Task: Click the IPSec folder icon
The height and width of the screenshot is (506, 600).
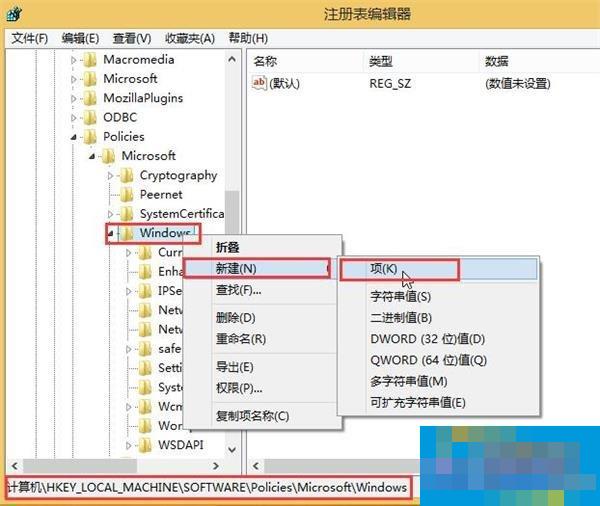Action: (x=145, y=291)
